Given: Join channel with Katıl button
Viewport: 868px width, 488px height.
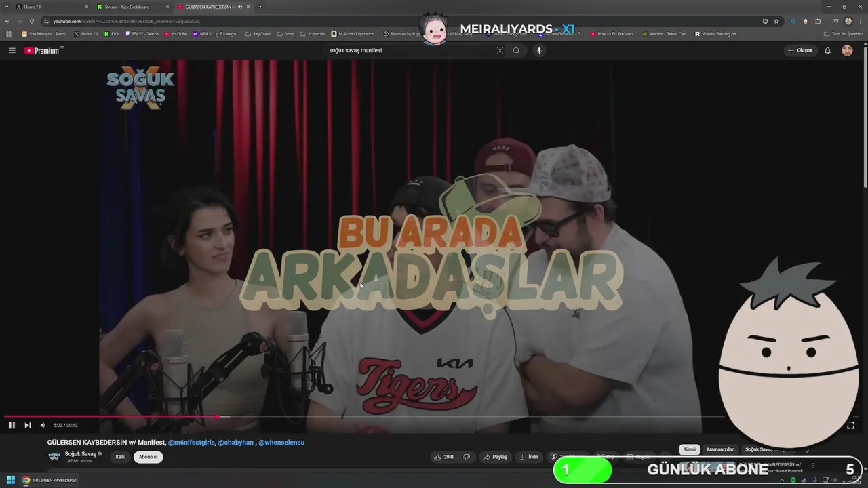Looking at the screenshot, I should coord(120,457).
